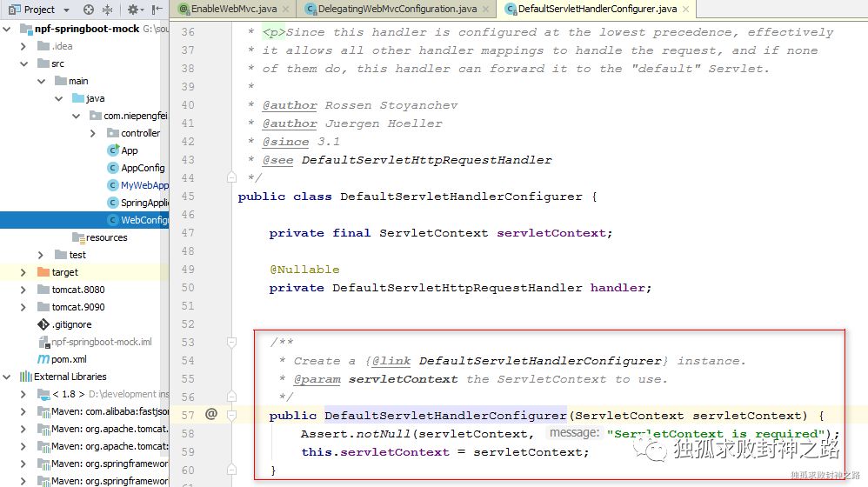This screenshot has width=868, height=487.
Task: Open the Project view dropdown
Action: pyautogui.click(x=66, y=10)
